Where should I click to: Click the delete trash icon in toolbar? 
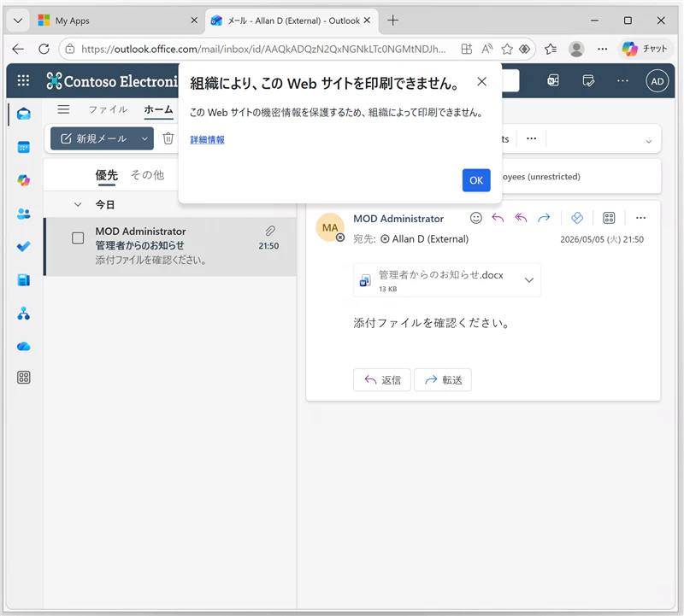[x=168, y=138]
